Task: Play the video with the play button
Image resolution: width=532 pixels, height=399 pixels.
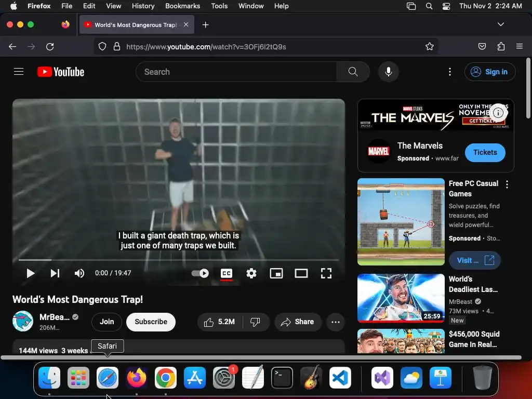Action: point(30,273)
